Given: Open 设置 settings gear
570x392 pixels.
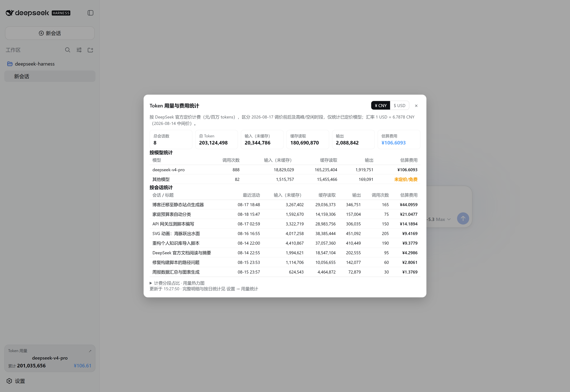Looking at the screenshot, I should click(x=16, y=381).
